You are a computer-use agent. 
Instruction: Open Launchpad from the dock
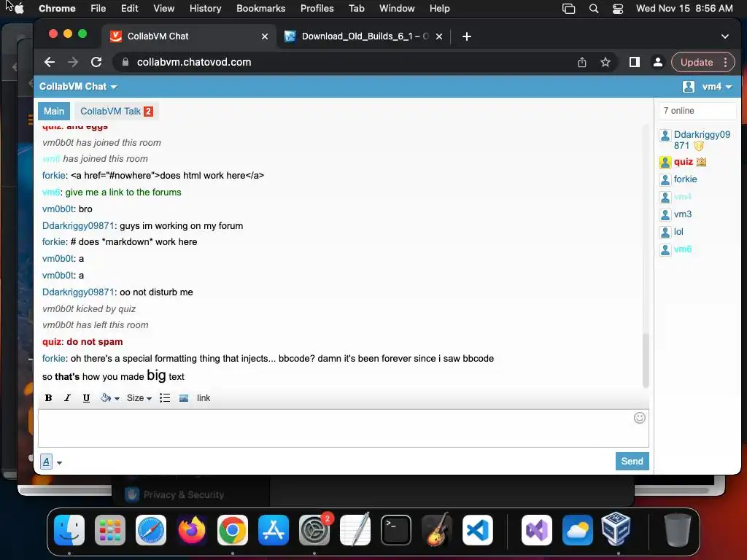110,530
